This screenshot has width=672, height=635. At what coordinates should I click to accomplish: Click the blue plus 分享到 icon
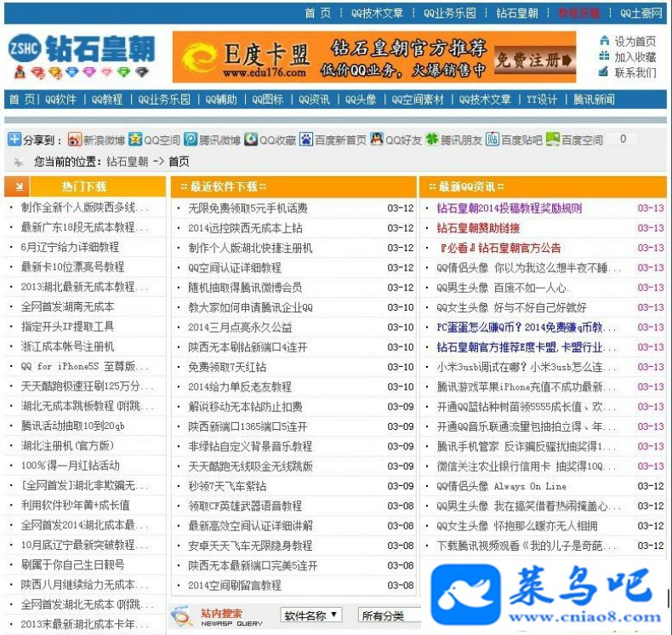tap(14, 139)
